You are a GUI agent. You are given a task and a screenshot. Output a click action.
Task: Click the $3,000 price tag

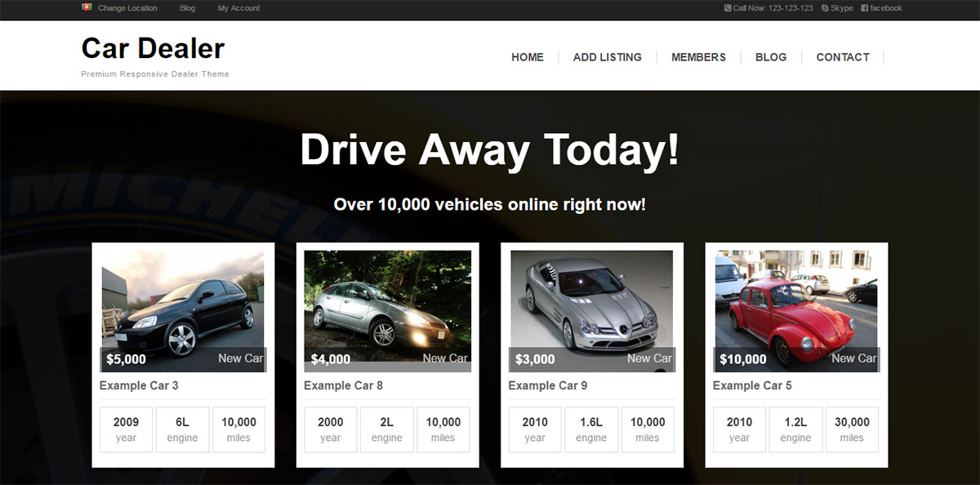click(x=535, y=359)
